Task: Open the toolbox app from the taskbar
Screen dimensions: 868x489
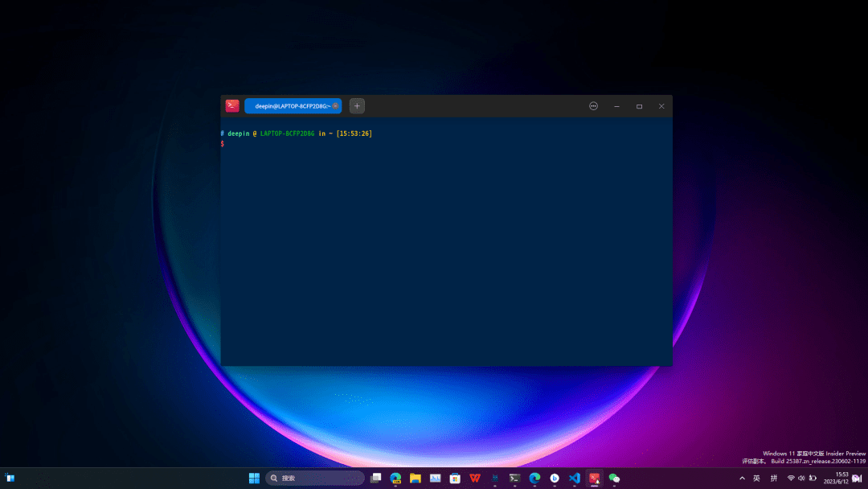Action: [454, 478]
